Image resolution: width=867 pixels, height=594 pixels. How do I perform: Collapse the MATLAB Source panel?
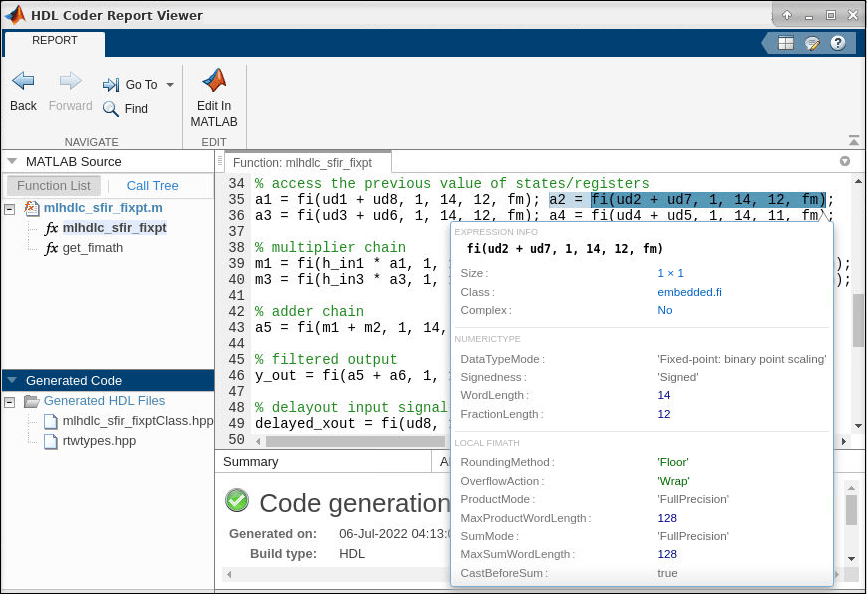click(x=12, y=162)
